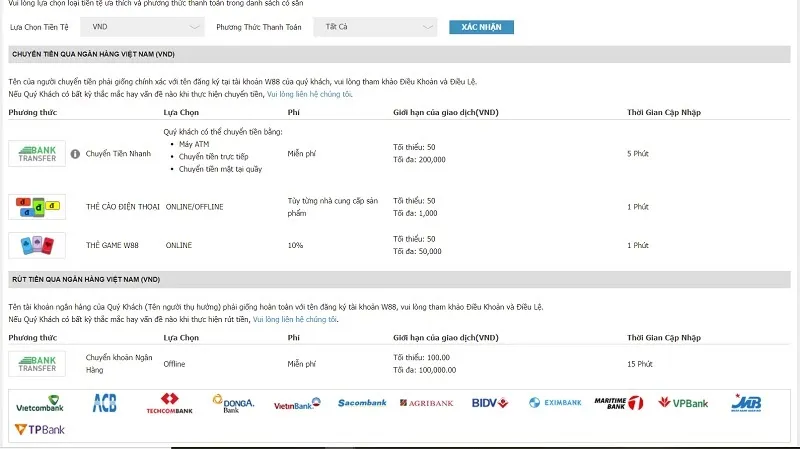This screenshot has width=800, height=449.
Task: Click the Bank Transfer icon in withdrawal section
Action: click(x=37, y=363)
